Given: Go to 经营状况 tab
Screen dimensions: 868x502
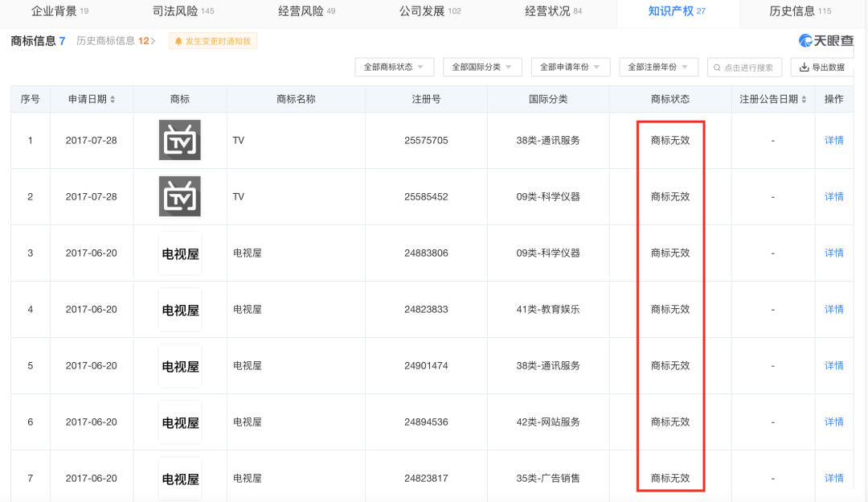Looking at the screenshot, I should click(554, 11).
